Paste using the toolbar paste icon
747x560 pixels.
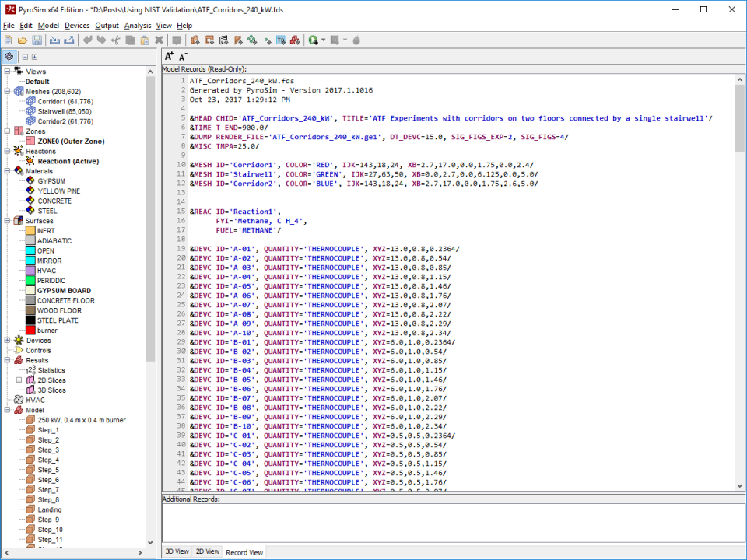click(x=143, y=40)
